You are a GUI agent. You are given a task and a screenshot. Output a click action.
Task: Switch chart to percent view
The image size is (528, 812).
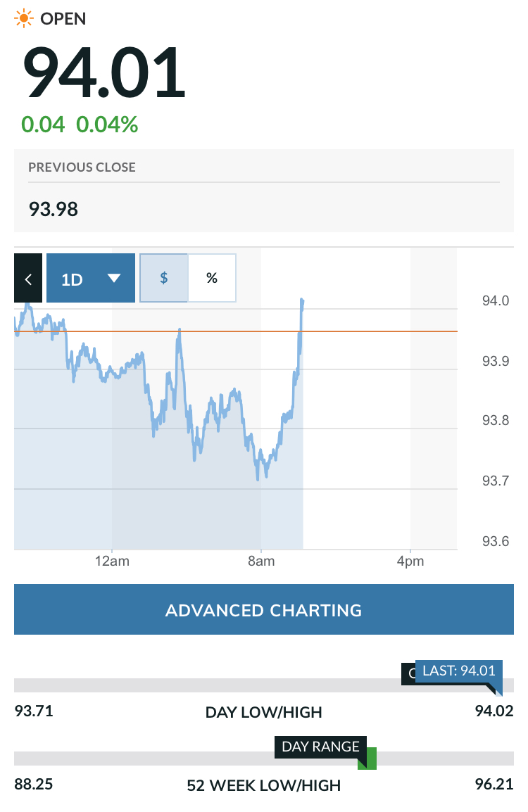[212, 278]
